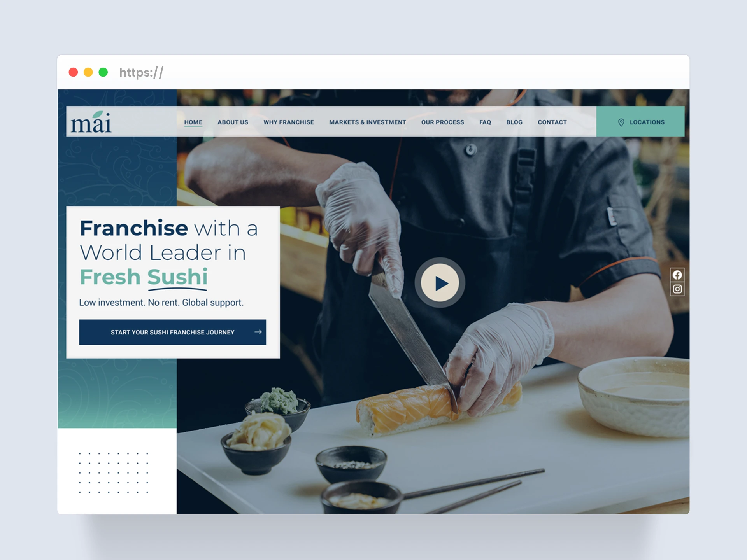Play the hero background video
Image resolution: width=747 pixels, height=560 pixels.
pos(440,283)
